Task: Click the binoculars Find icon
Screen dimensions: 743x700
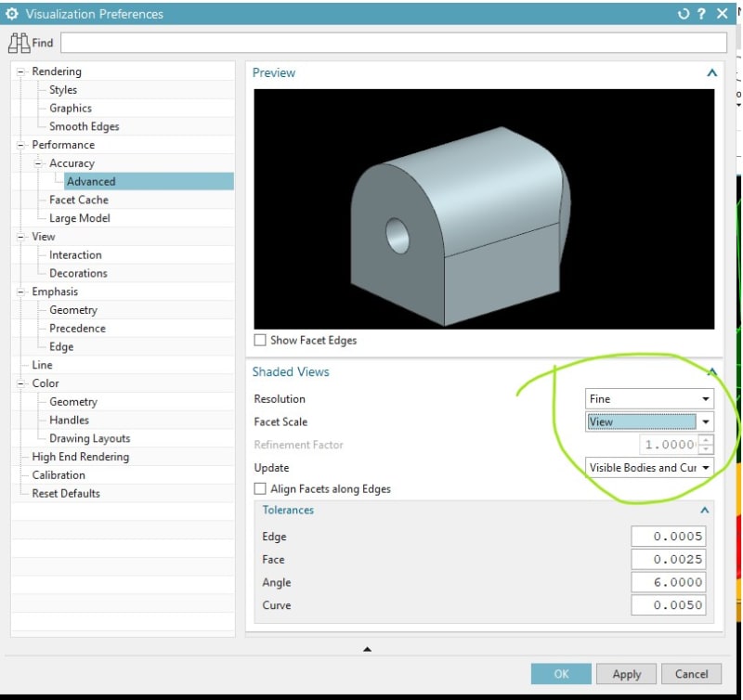Action: 19,43
